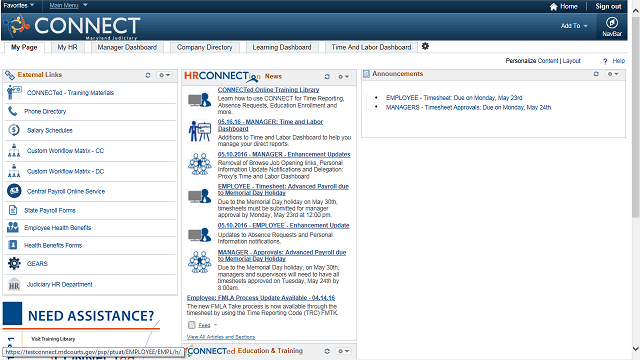
Task: Click the CONNECTed Online Training Library news thumbnail
Action: click(x=200, y=100)
